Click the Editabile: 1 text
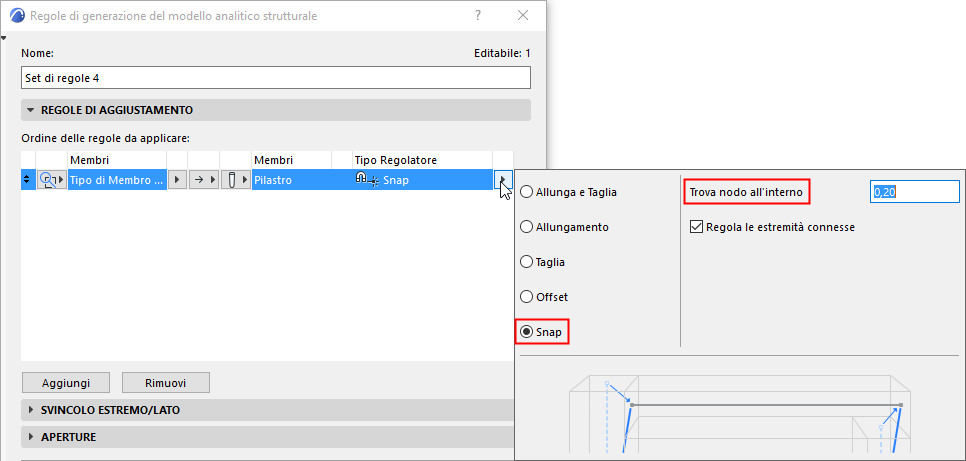 pos(502,54)
